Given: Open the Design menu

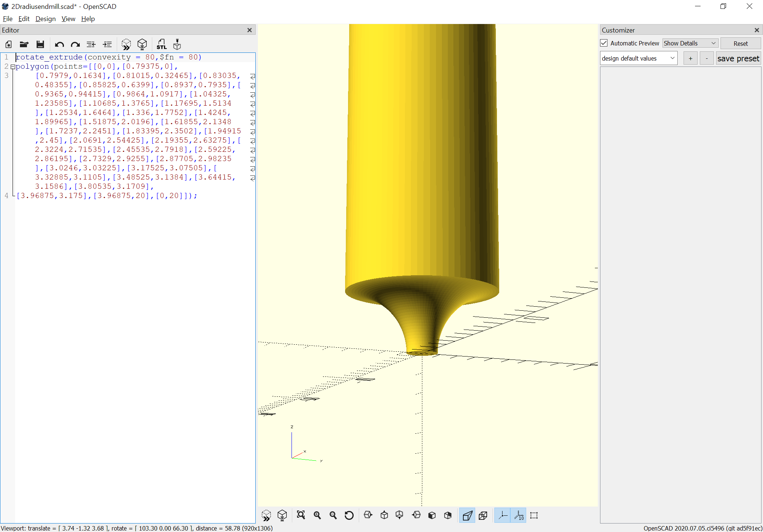Looking at the screenshot, I should pos(45,19).
